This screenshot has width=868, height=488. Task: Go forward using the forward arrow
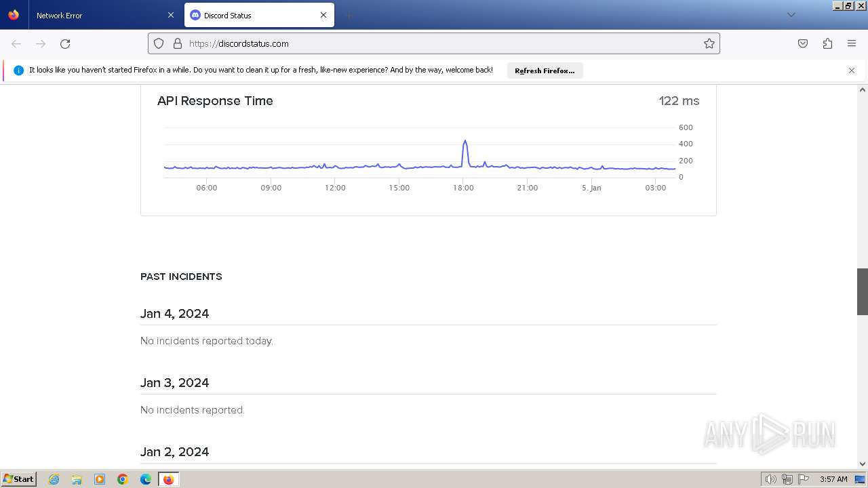(41, 43)
